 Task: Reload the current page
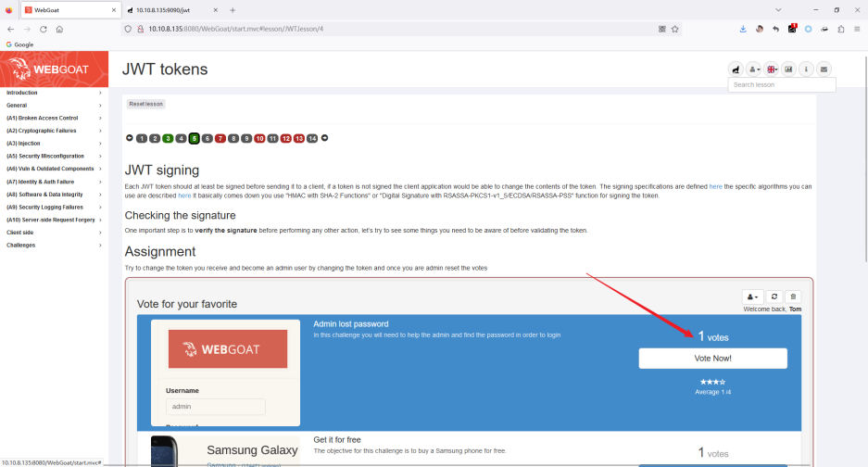pyautogui.click(x=44, y=29)
